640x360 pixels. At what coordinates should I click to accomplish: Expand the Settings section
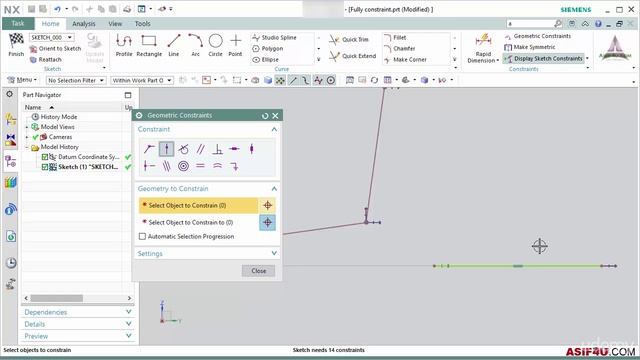click(x=274, y=253)
